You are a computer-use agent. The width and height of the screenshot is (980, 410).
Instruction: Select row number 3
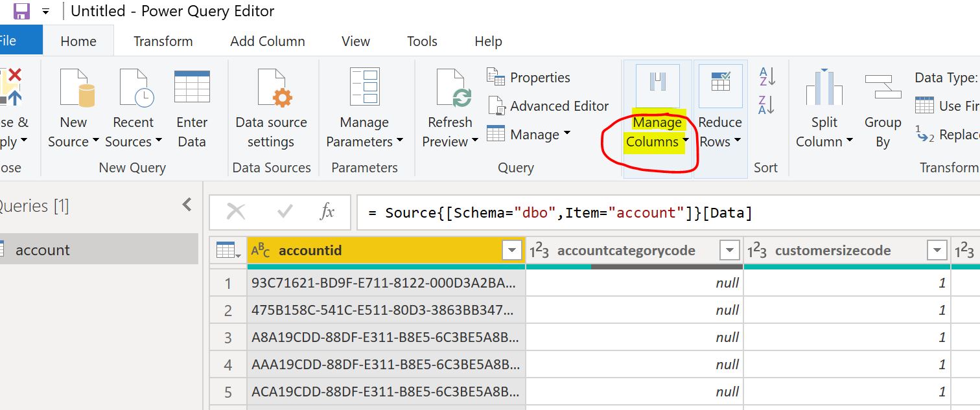pyautogui.click(x=227, y=337)
